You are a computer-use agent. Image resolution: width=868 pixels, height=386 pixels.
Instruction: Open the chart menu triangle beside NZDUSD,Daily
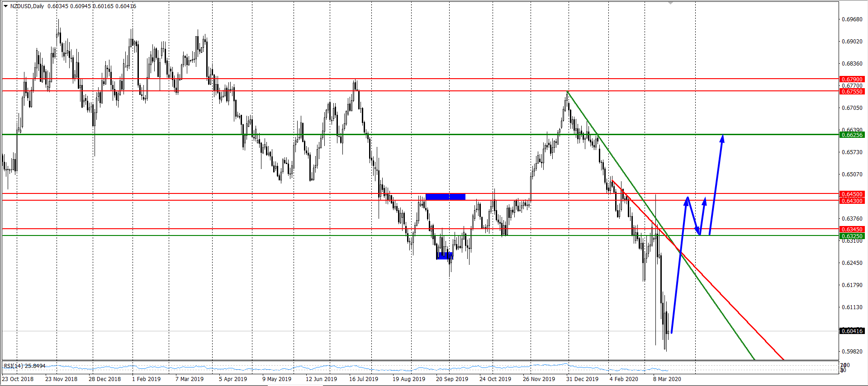pyautogui.click(x=5, y=6)
